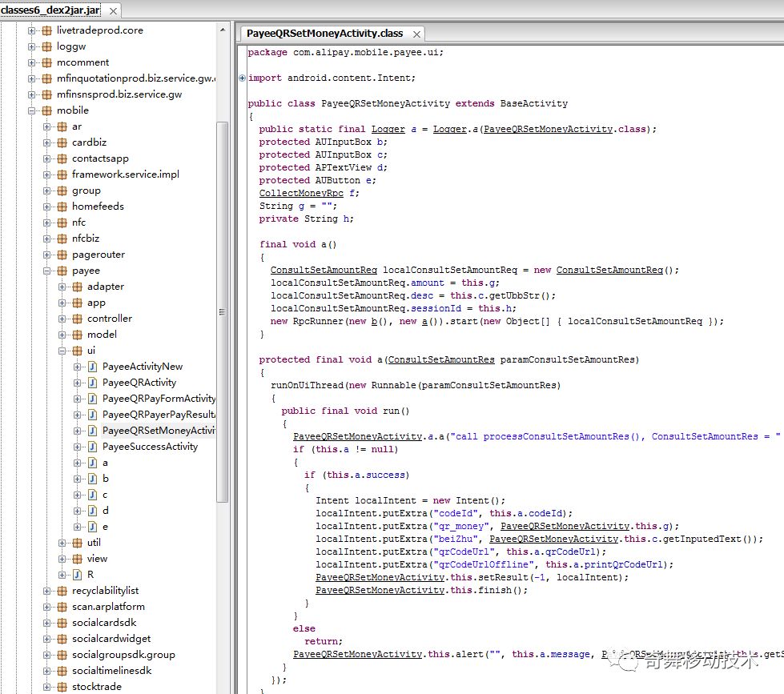Click PayeeQRSetMoneyActivity link before this.finish()
This screenshot has width=784, height=694.
[380, 590]
